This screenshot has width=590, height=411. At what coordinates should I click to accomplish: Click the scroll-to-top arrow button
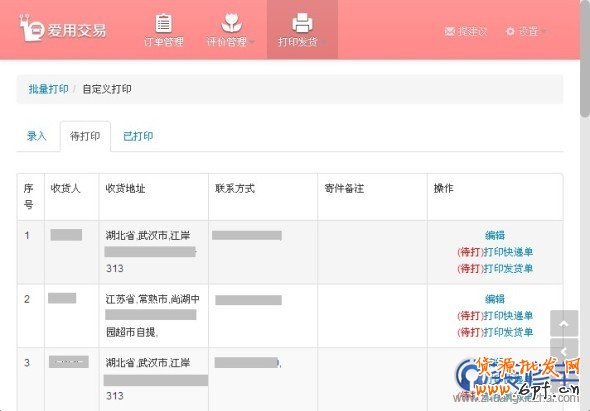tap(564, 323)
